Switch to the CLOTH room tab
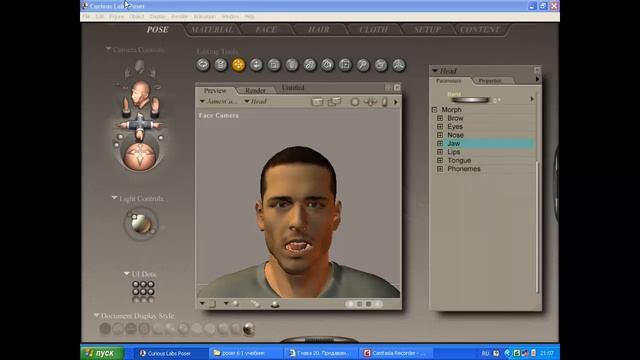Image resolution: width=640 pixels, height=360 pixels. coord(373,29)
